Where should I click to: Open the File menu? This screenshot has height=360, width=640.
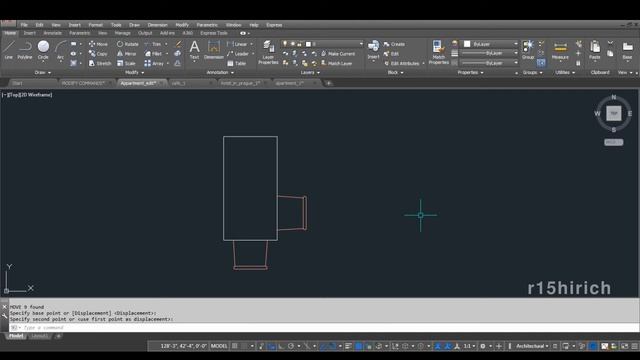pyautogui.click(x=24, y=25)
